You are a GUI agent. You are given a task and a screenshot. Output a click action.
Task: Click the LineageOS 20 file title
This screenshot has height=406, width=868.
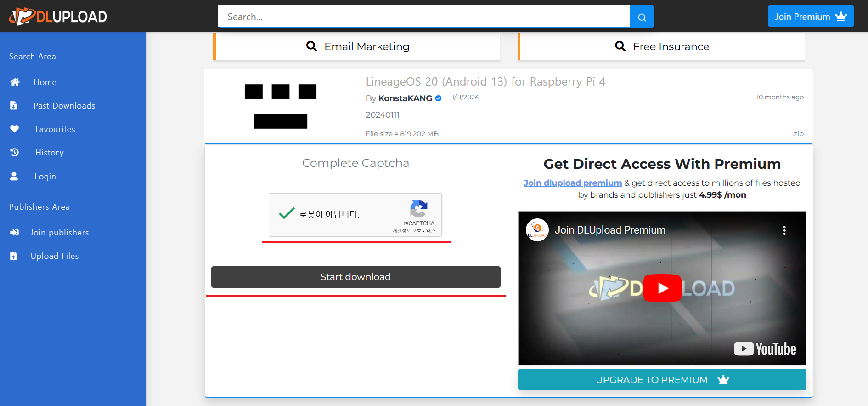click(x=485, y=81)
